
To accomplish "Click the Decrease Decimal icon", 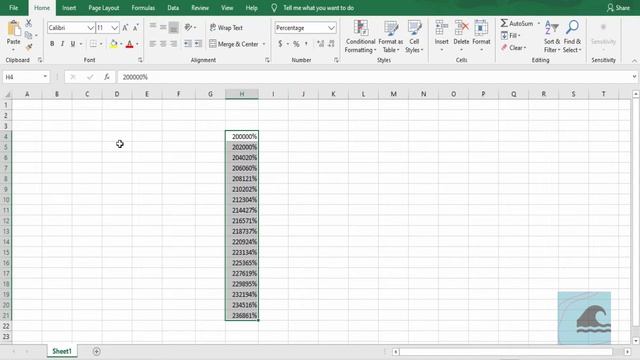I will pyautogui.click(x=331, y=44).
